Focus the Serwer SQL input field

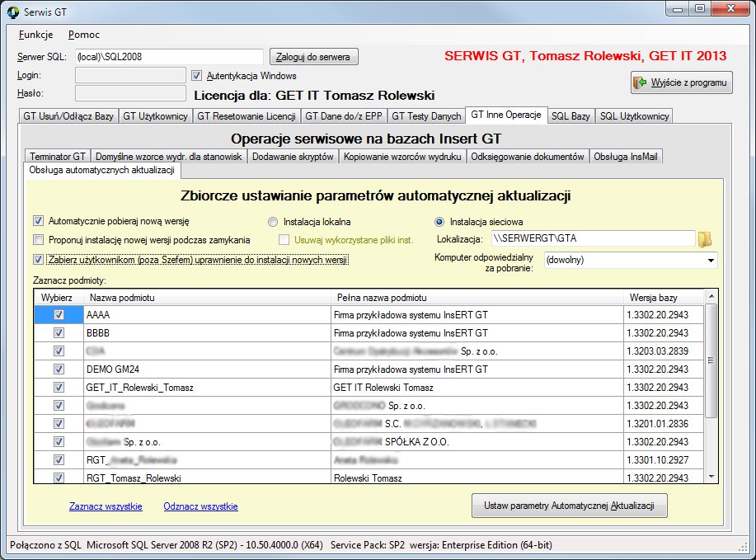click(169, 57)
